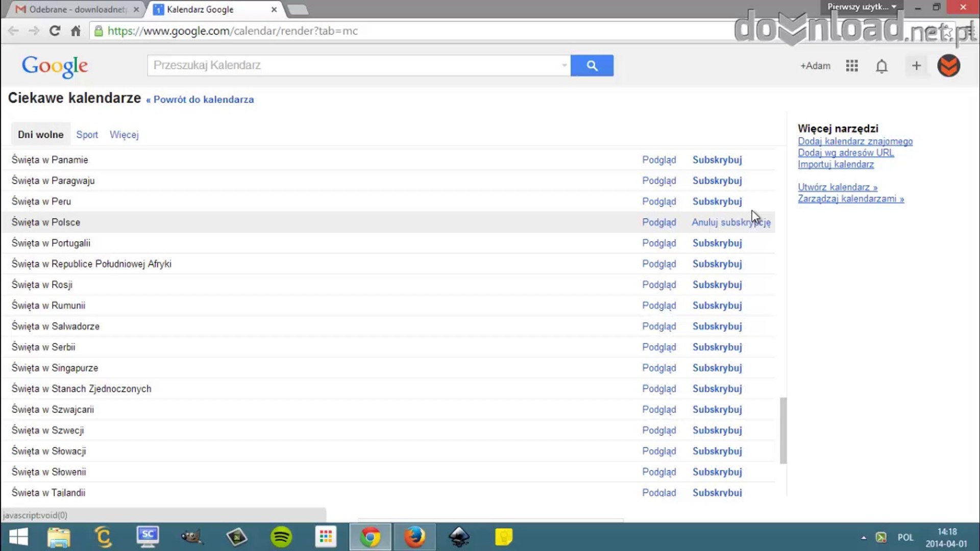Subscribe to Święta w Rosji calendar
980x551 pixels.
(x=717, y=285)
